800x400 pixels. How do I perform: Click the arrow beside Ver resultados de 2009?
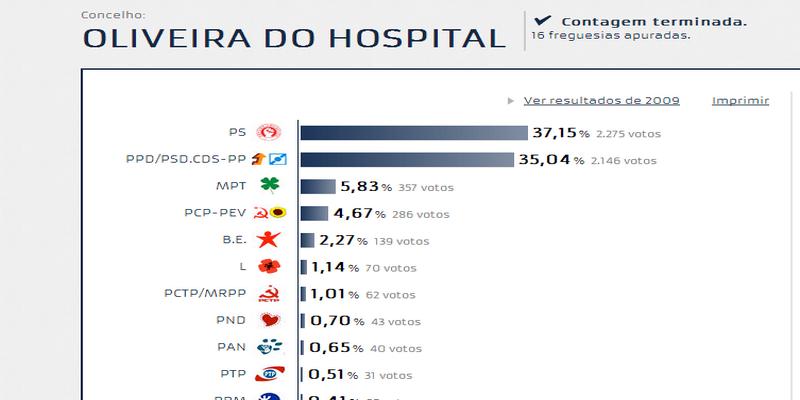click(511, 100)
